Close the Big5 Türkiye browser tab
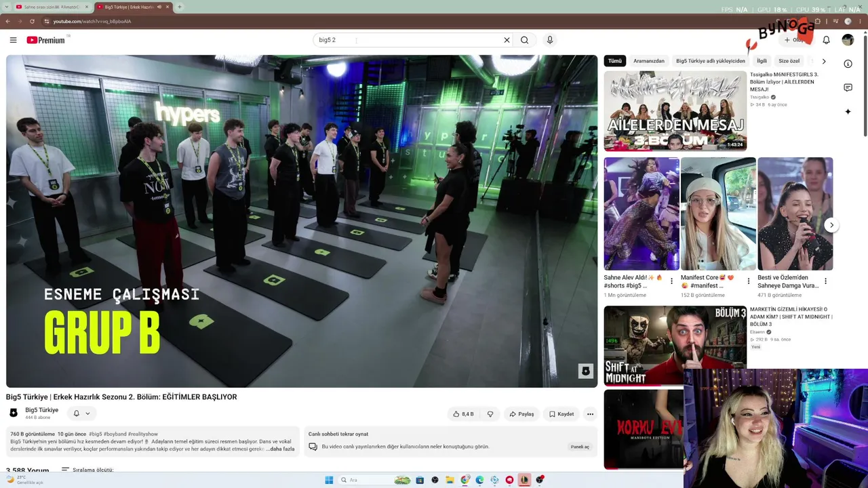868x488 pixels. (x=167, y=7)
